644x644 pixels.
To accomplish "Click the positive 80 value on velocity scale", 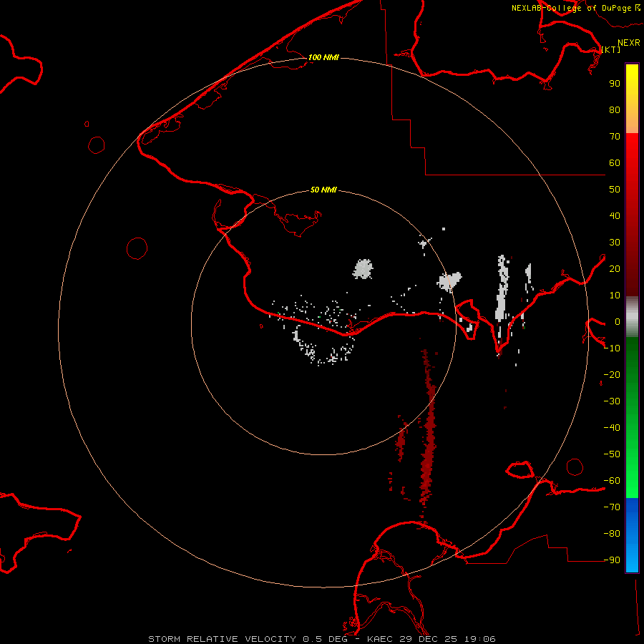I will click(615, 109).
